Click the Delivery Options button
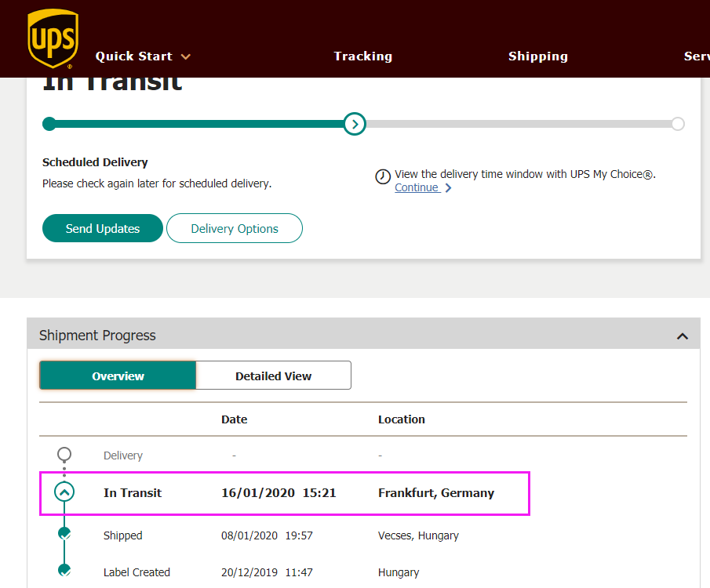Screen dimensions: 710x588 coord(235,228)
